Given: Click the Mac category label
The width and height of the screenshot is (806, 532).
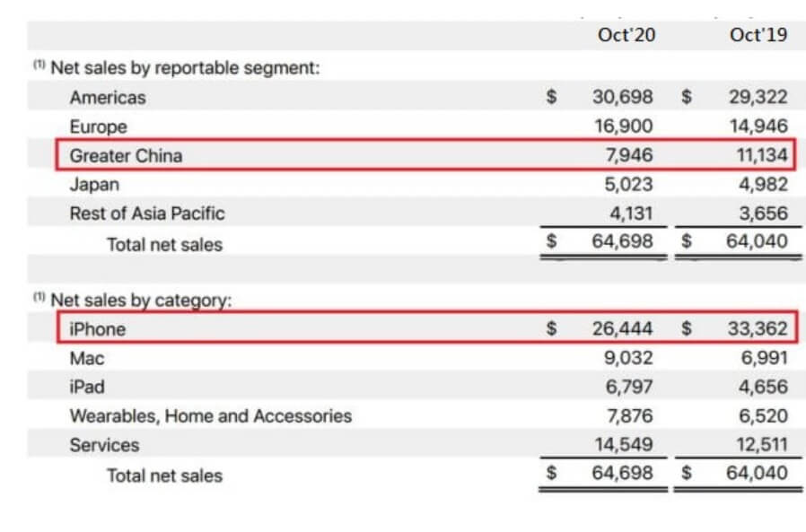Looking at the screenshot, I should (x=87, y=358).
